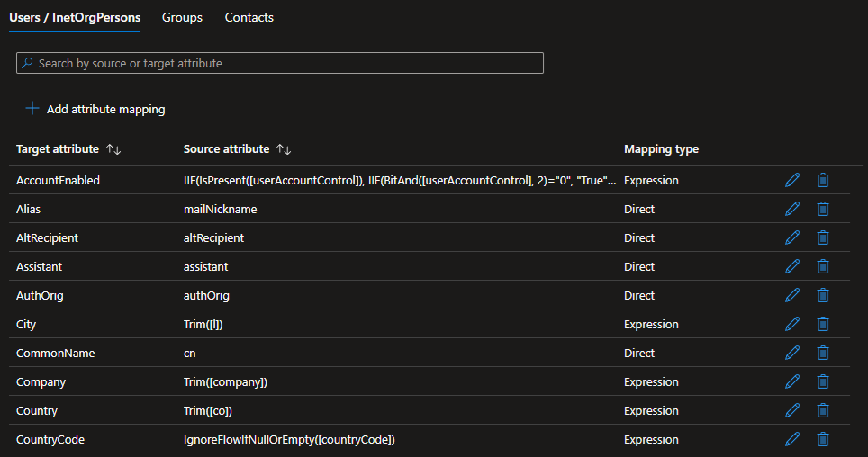Screen dimensions: 868x457
Task: Sort by Source attribute arrows
Action: click(x=284, y=149)
